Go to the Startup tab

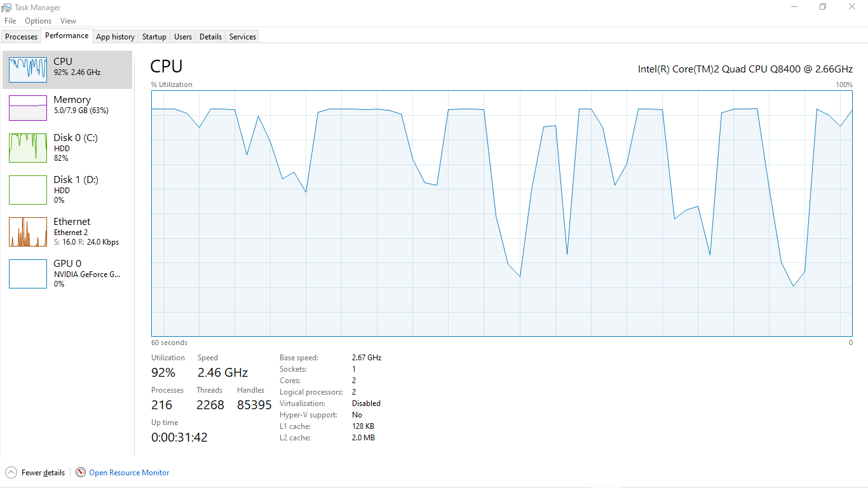(154, 37)
